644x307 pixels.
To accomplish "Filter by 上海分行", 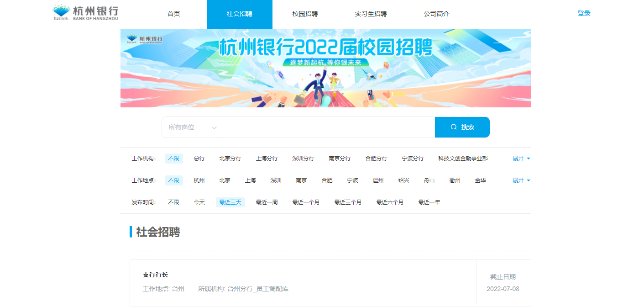I will (267, 159).
